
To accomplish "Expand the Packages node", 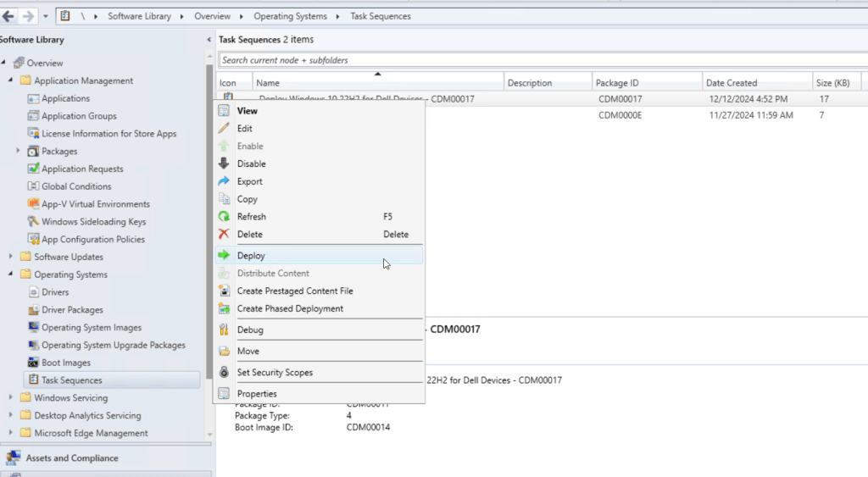I will coord(19,151).
